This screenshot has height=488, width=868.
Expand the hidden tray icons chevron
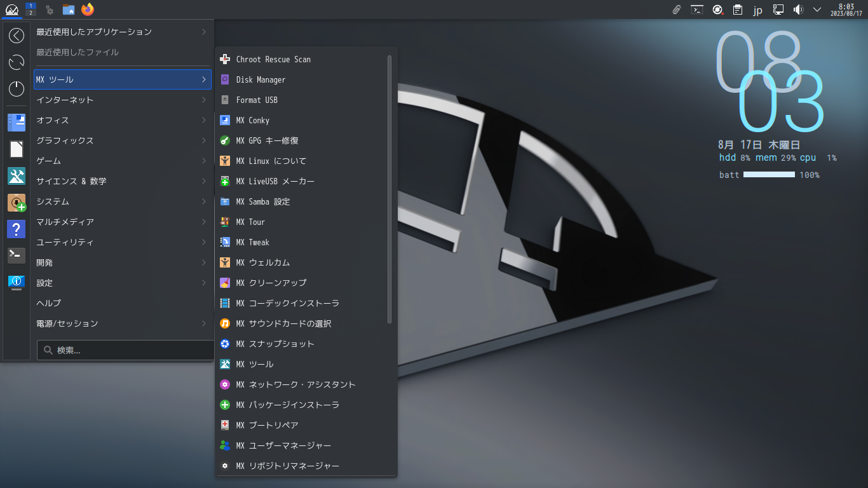point(817,10)
